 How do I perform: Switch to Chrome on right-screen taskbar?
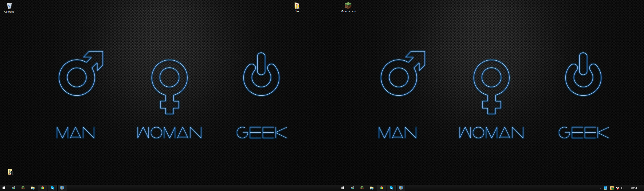pyautogui.click(x=382, y=188)
